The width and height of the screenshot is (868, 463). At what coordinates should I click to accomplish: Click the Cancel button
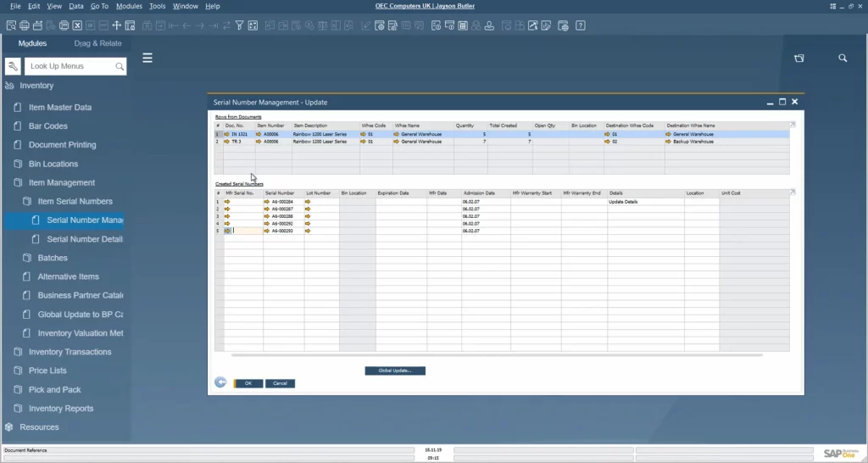click(280, 383)
